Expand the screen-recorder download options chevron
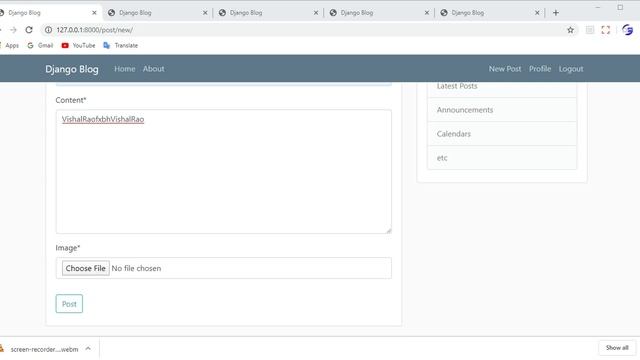The image size is (640, 360). point(88,349)
